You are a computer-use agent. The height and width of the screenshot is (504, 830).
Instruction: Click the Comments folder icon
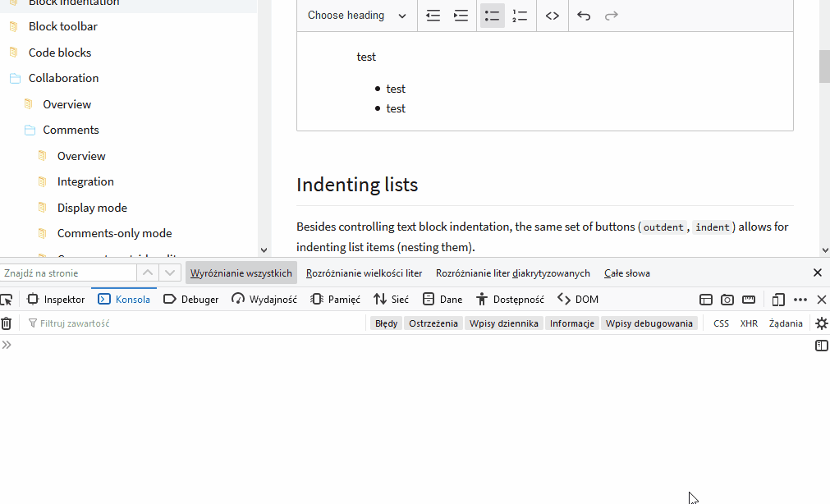(x=30, y=131)
